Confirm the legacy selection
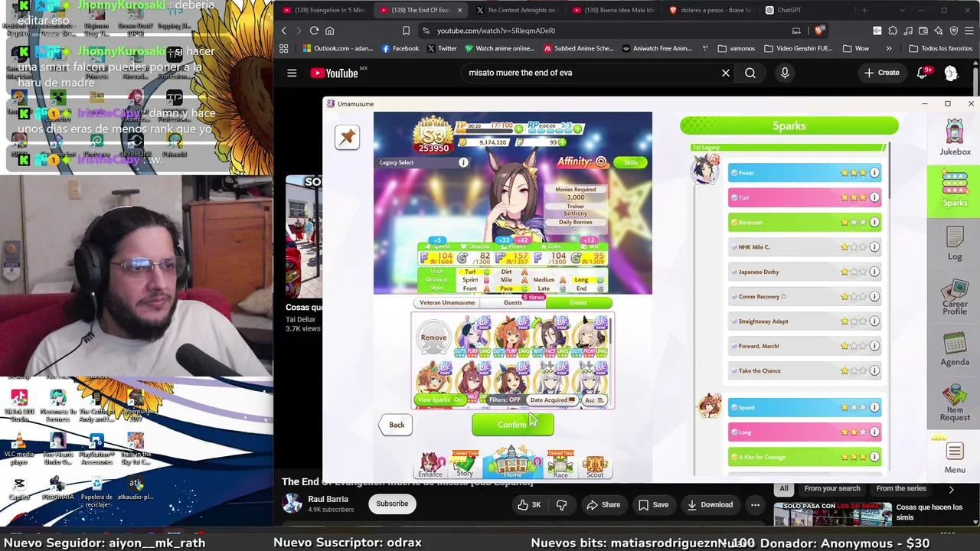 click(513, 425)
